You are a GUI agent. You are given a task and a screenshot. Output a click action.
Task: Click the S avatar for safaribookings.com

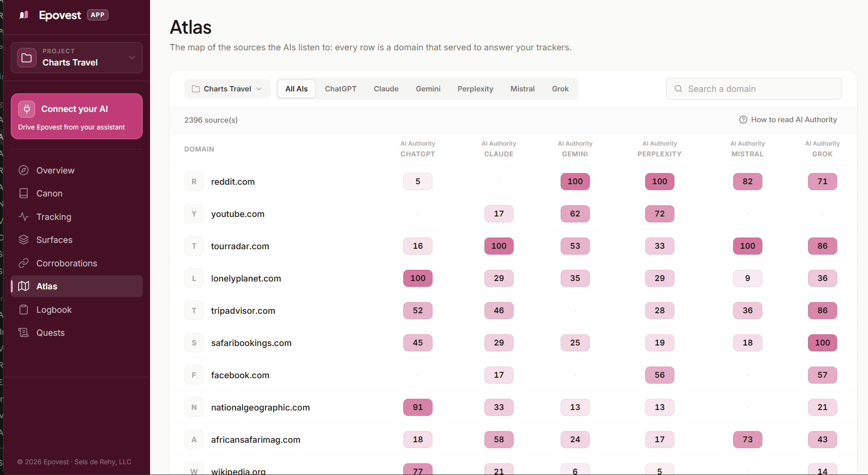194,343
